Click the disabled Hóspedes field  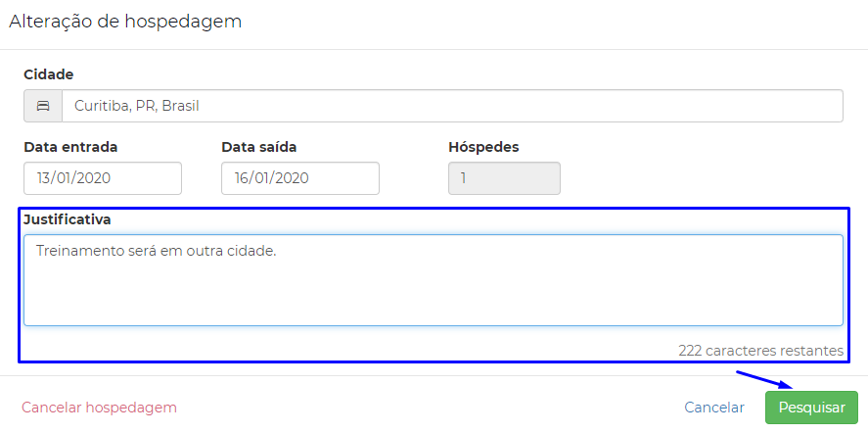tap(504, 178)
